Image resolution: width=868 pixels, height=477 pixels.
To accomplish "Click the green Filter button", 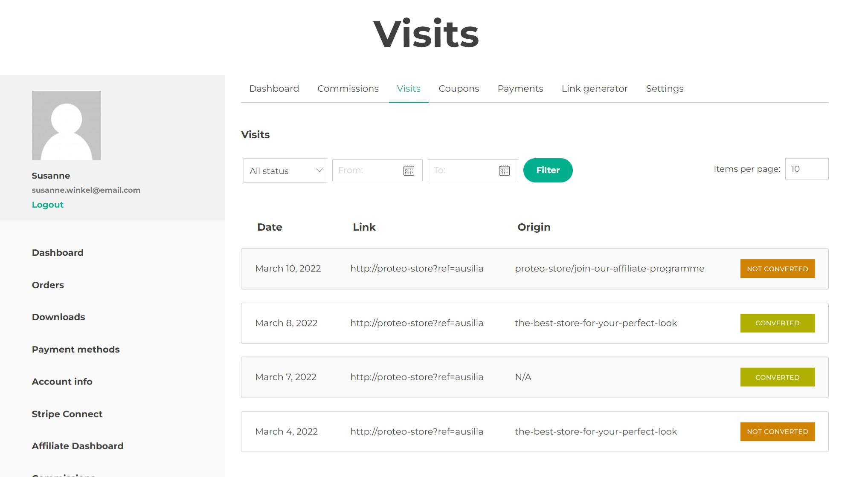I will coord(548,170).
